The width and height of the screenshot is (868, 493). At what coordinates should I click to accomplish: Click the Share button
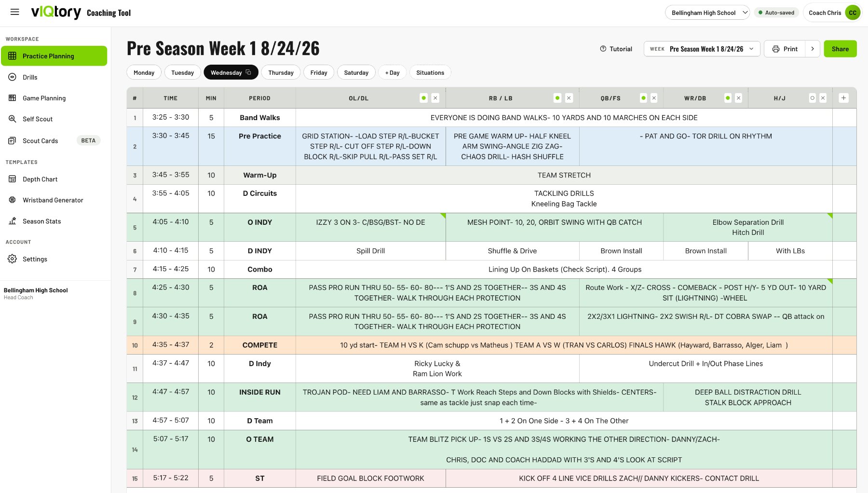click(x=840, y=49)
